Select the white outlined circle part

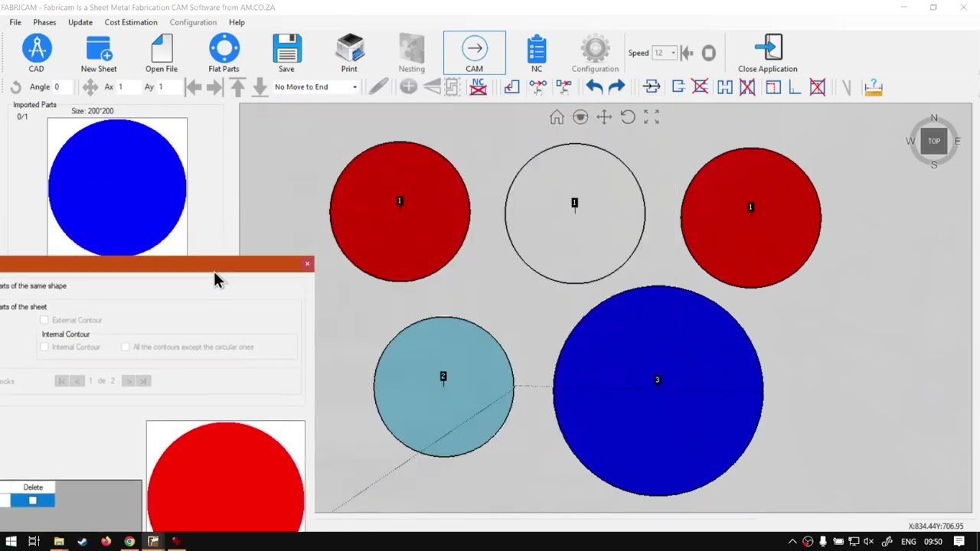click(x=575, y=214)
